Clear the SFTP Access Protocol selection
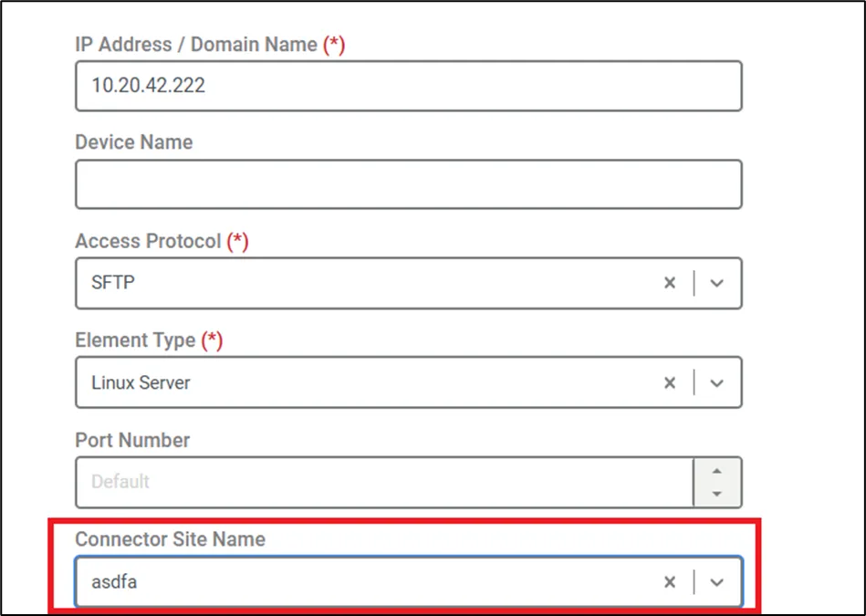 (x=670, y=283)
